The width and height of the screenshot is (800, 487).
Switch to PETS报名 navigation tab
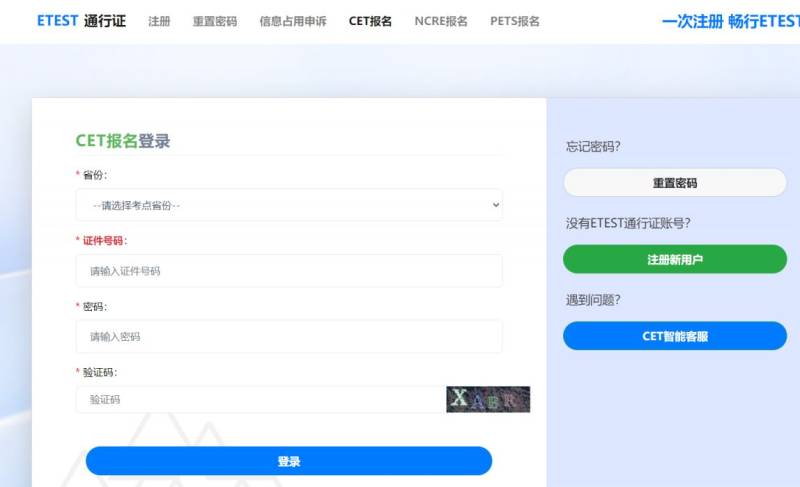click(x=515, y=21)
